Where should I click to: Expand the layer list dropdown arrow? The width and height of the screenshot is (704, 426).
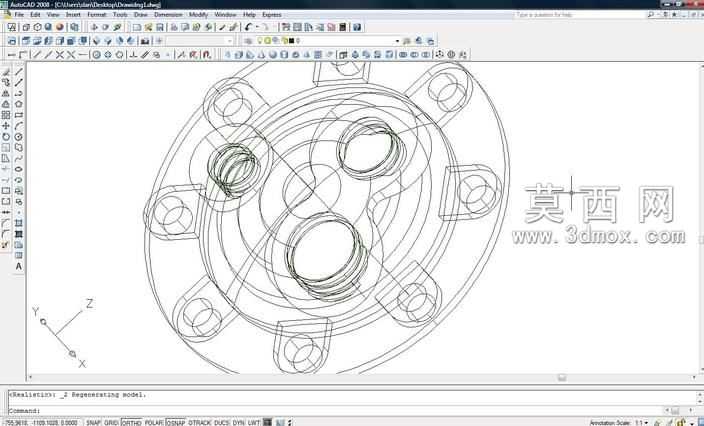pos(397,41)
